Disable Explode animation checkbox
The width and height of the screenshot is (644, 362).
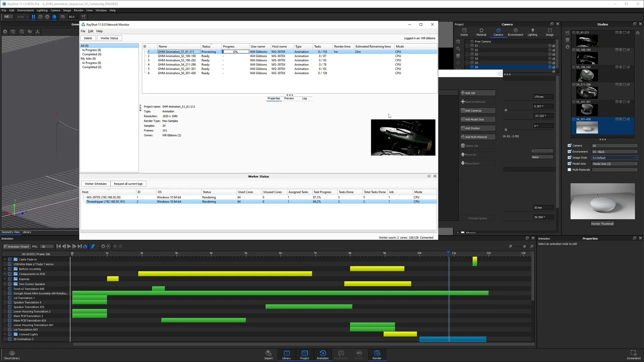pyautogui.click(x=10, y=279)
